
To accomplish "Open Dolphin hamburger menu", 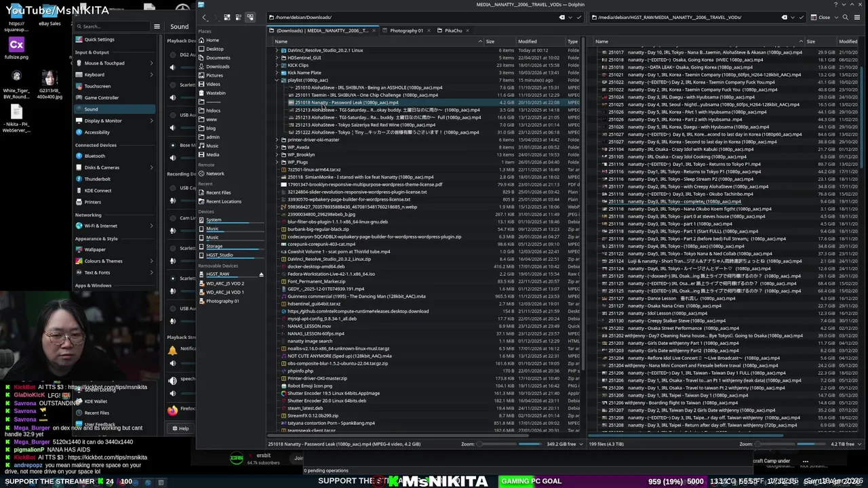I will [x=858, y=17].
